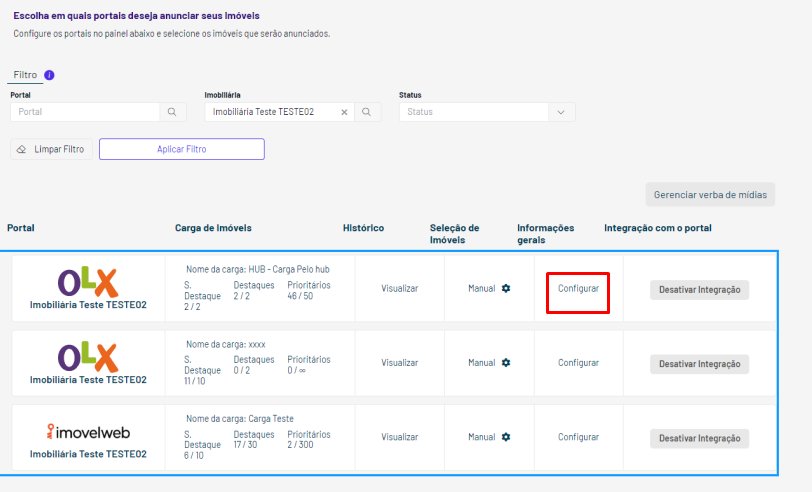The height and width of the screenshot is (492, 812).
Task: Open gear settings for HUB Carga Pelo hub row
Action: pyautogui.click(x=506, y=288)
